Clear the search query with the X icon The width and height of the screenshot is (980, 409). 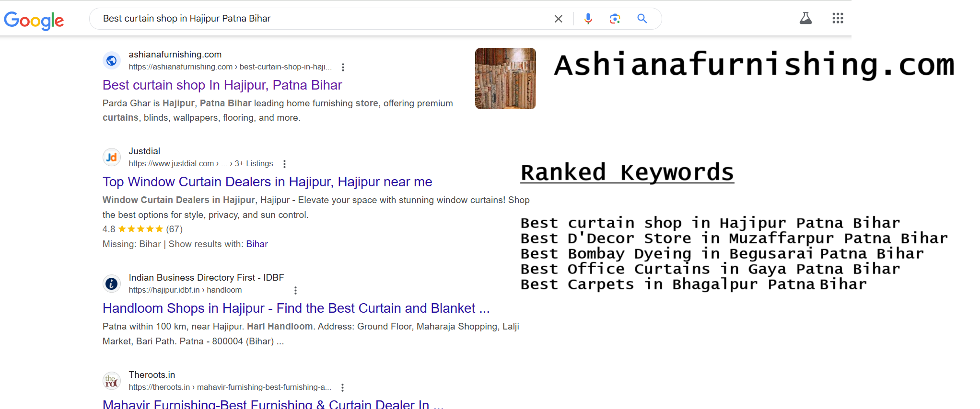(559, 19)
